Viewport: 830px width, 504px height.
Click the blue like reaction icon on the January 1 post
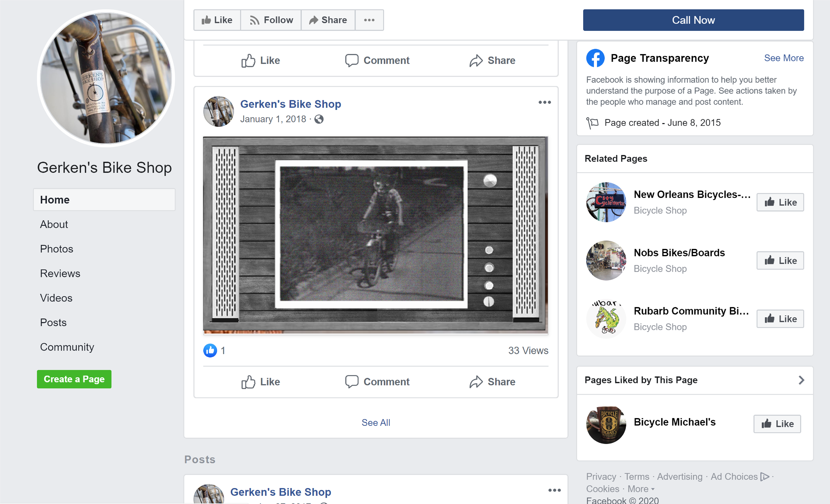(210, 350)
